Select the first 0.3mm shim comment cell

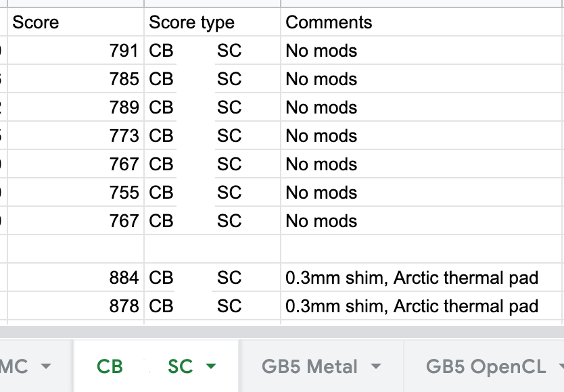pos(422,278)
